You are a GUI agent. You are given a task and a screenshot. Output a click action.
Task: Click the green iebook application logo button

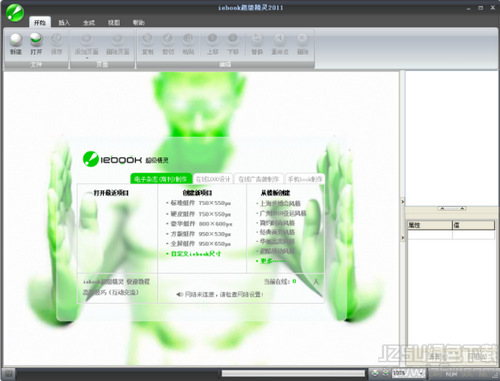coord(15,13)
